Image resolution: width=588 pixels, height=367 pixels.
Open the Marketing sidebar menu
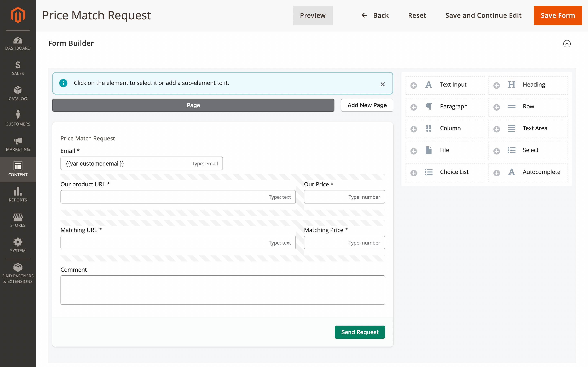point(18,144)
